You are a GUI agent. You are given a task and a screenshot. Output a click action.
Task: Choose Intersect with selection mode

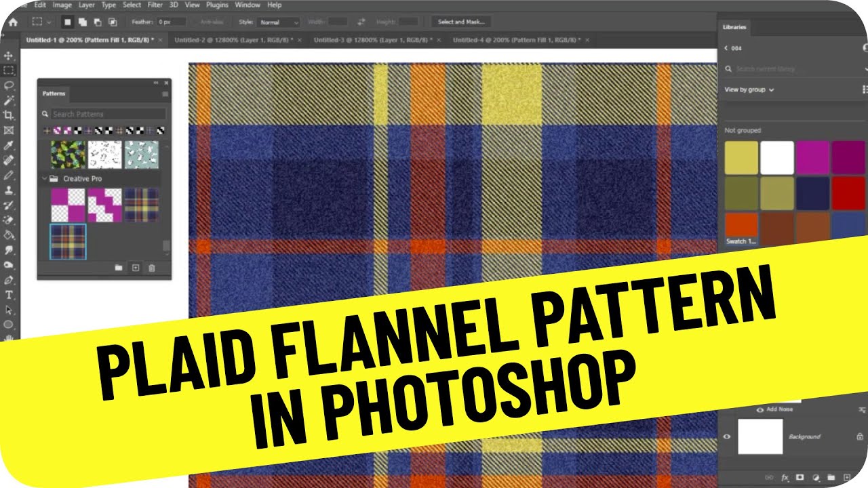(112, 22)
